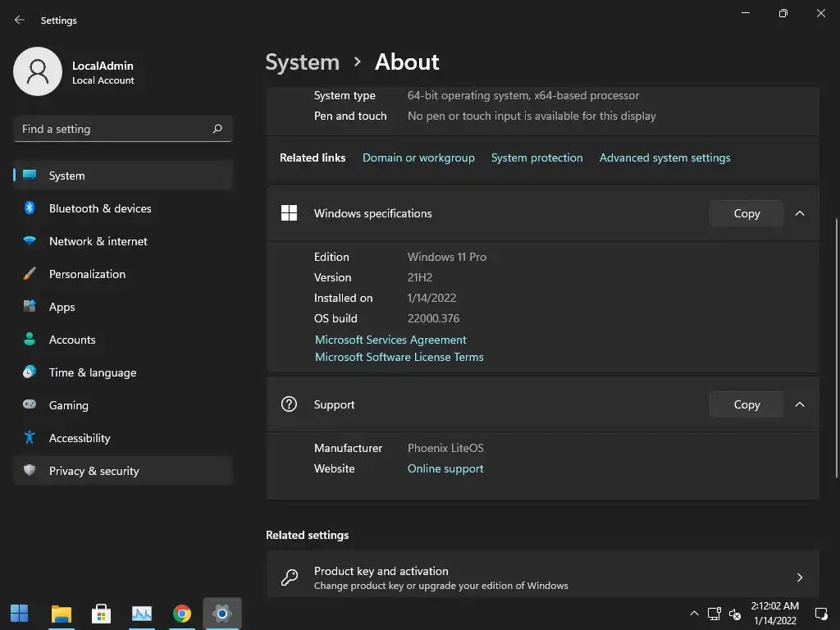Image resolution: width=840 pixels, height=630 pixels.
Task: Open the Start menu from the taskbar
Action: tap(20, 614)
